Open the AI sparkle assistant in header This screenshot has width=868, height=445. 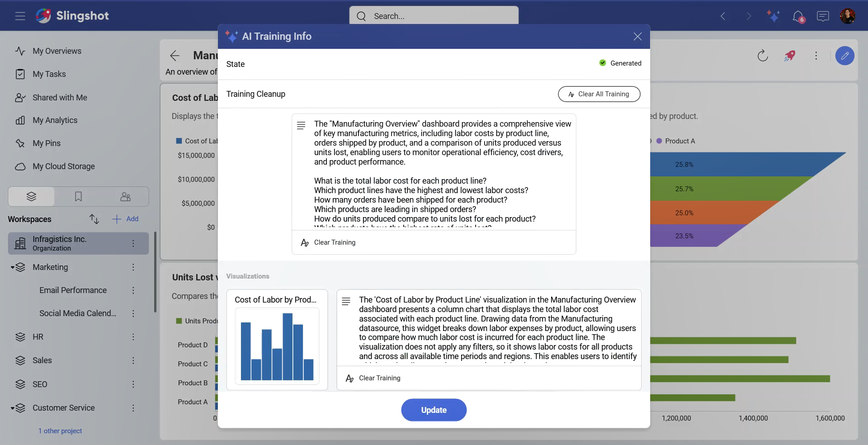tap(773, 16)
